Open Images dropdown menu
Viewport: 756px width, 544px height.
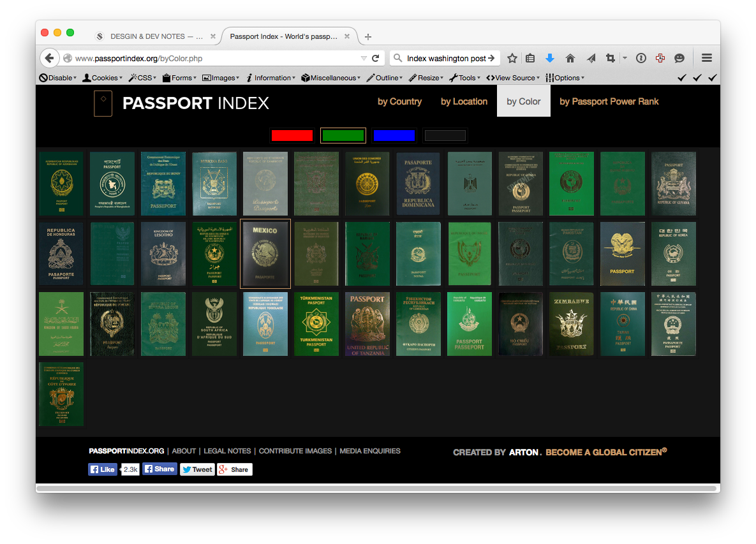click(221, 78)
